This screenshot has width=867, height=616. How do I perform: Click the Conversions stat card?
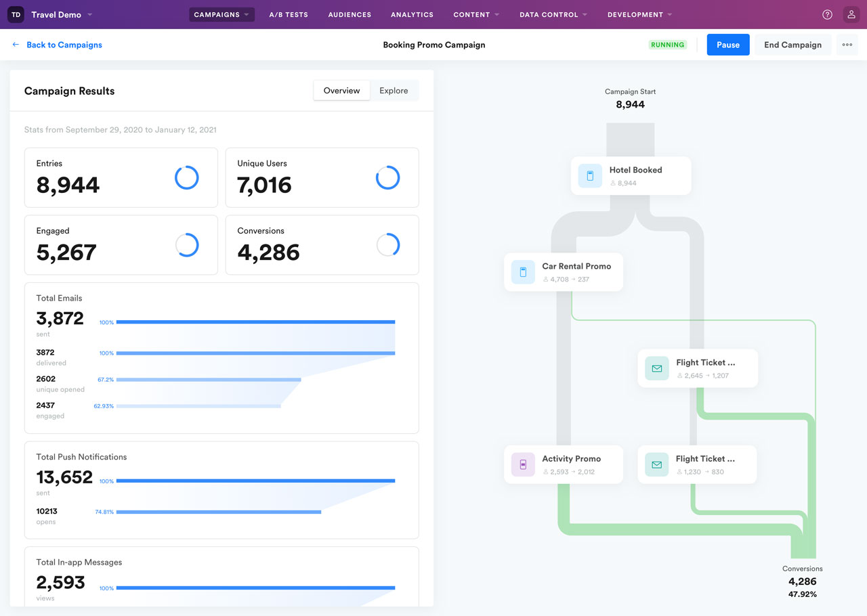(322, 245)
